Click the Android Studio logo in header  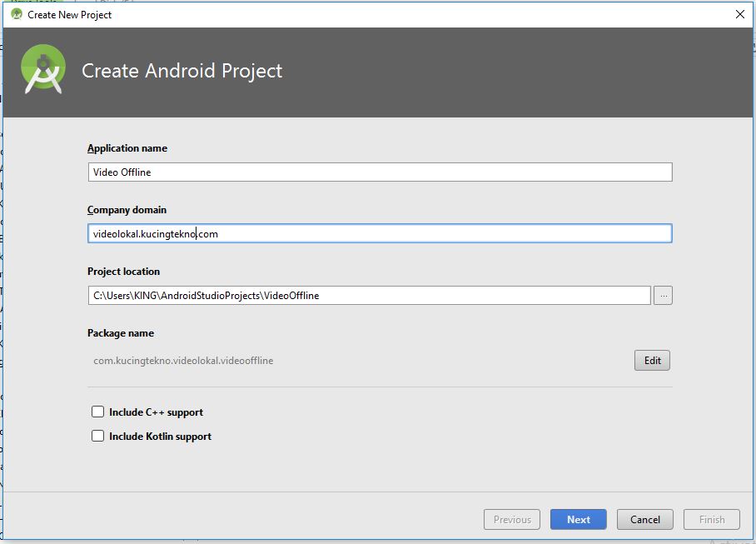click(43, 69)
